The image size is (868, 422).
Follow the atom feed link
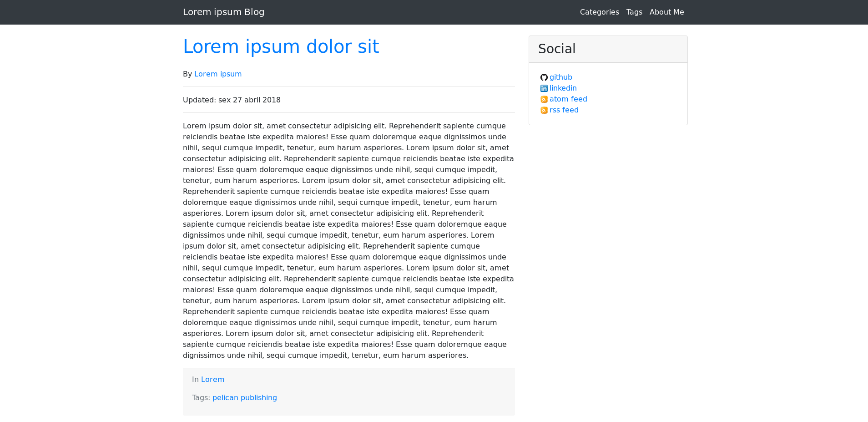coord(568,99)
